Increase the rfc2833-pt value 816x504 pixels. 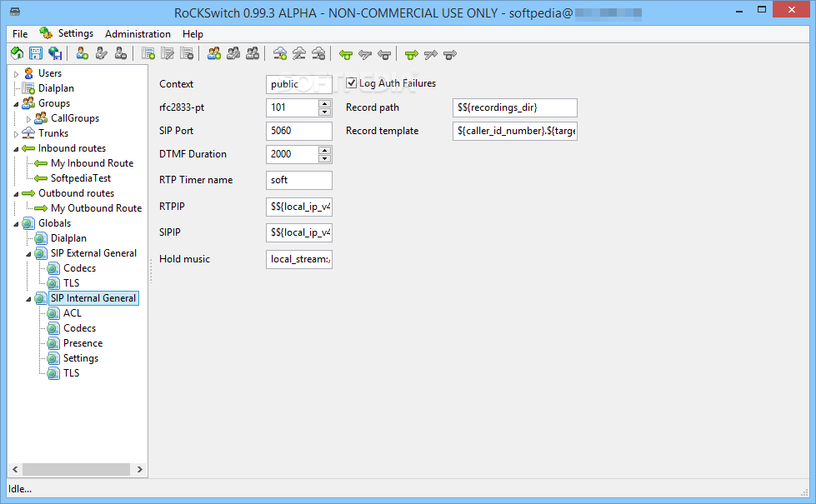pos(325,103)
